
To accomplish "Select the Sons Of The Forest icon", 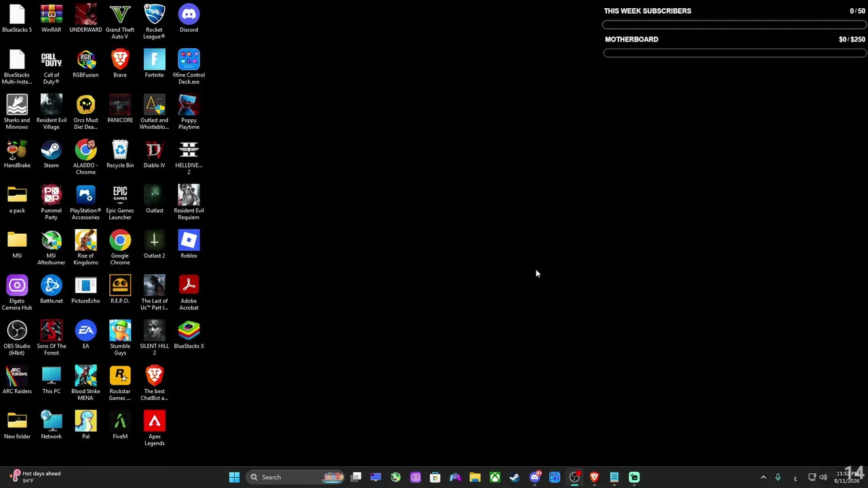I will (51, 339).
